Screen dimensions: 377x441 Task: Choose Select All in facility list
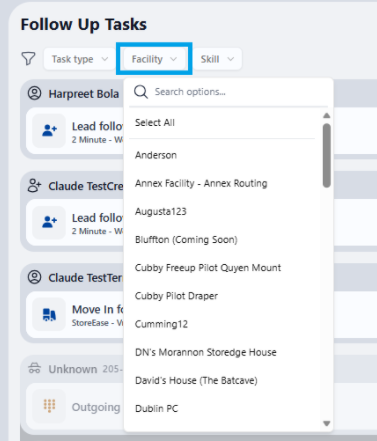coord(155,123)
